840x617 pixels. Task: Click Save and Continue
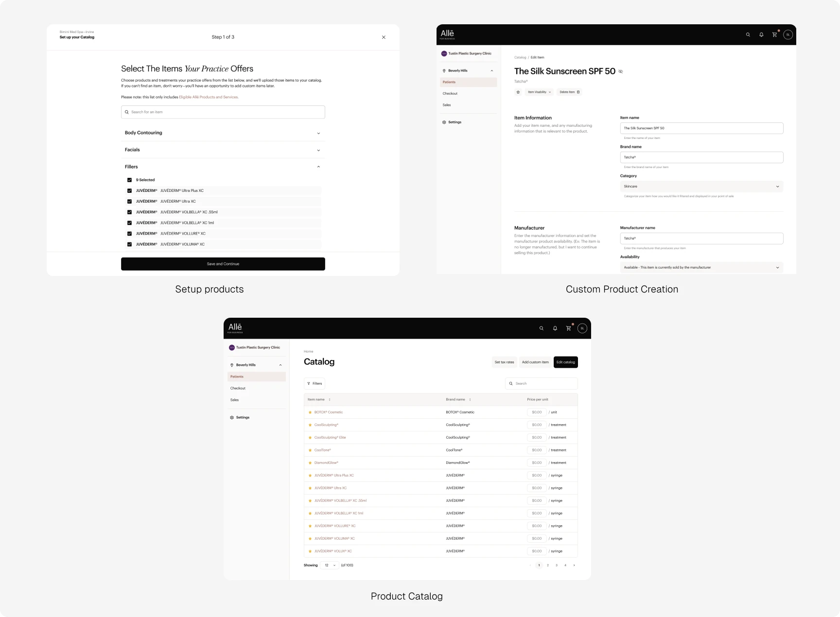click(223, 264)
